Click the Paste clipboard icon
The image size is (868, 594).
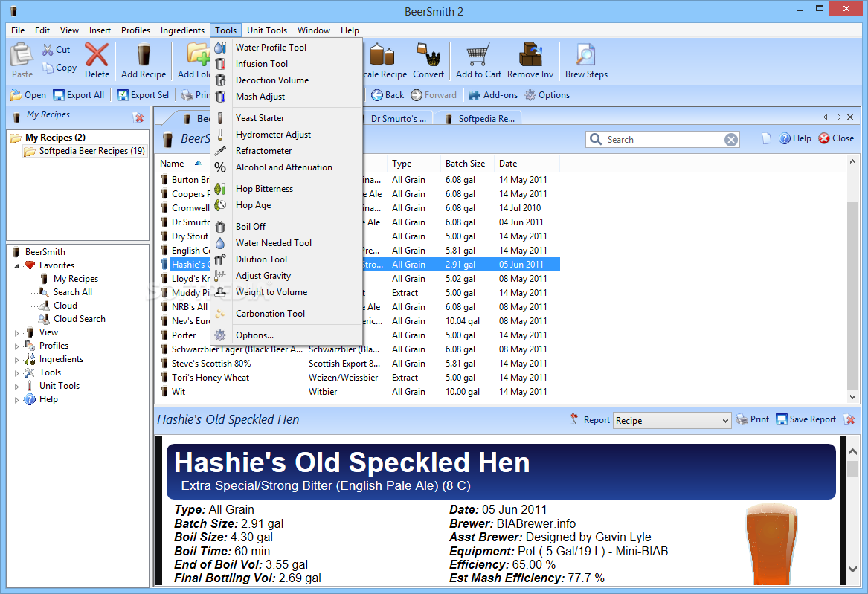coord(22,54)
